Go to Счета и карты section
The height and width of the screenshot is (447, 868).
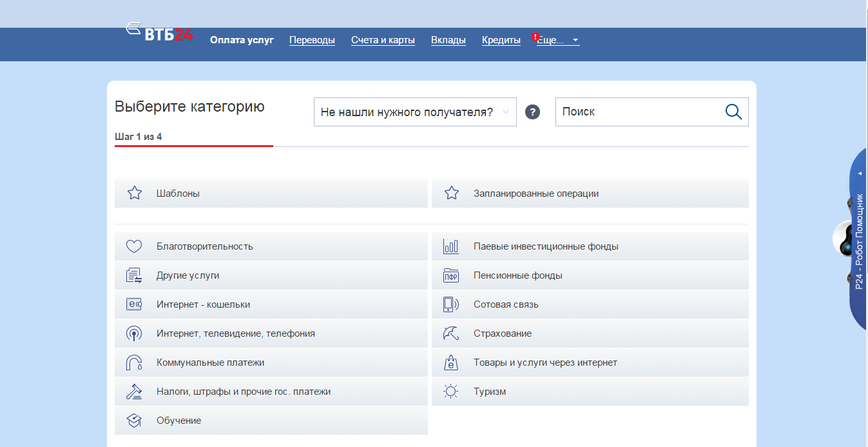point(383,40)
